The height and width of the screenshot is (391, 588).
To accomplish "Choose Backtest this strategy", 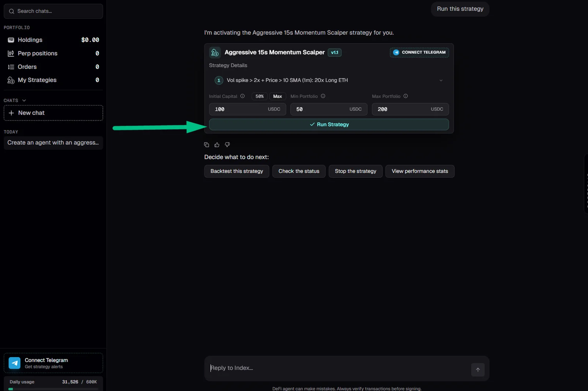I will coord(237,171).
